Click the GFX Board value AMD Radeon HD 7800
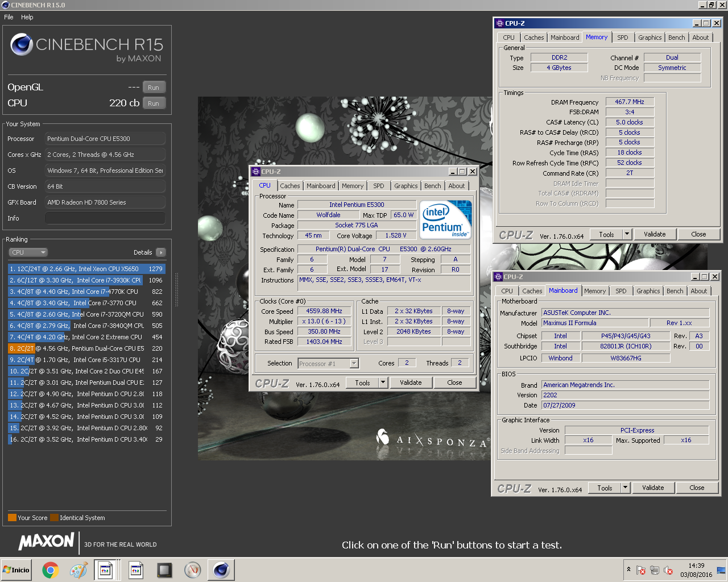 105,202
